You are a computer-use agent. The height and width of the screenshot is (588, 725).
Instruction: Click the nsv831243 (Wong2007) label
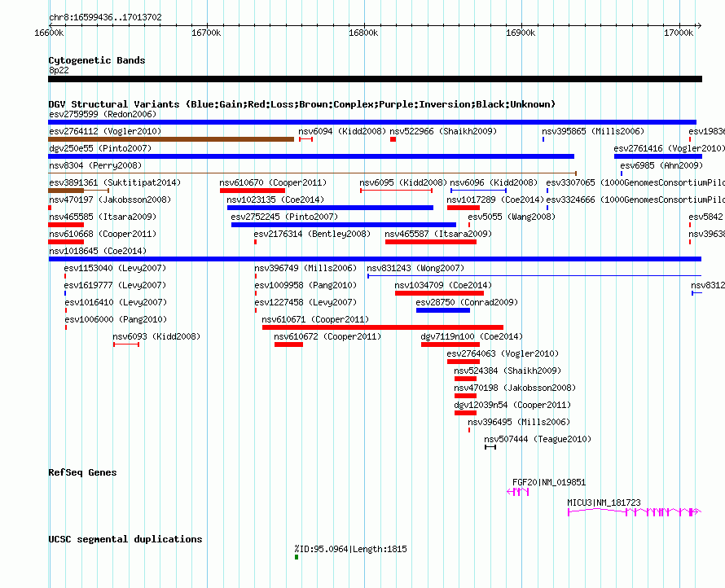pos(415,268)
